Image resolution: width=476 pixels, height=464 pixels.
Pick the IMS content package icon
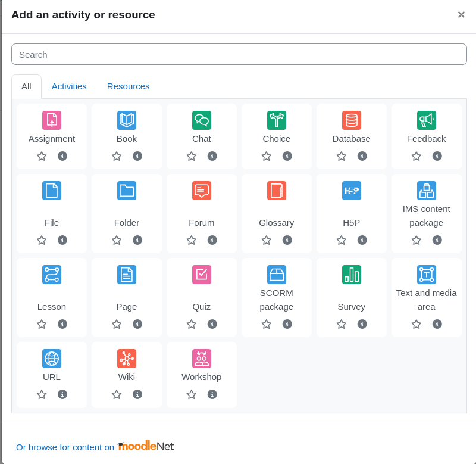point(427,191)
